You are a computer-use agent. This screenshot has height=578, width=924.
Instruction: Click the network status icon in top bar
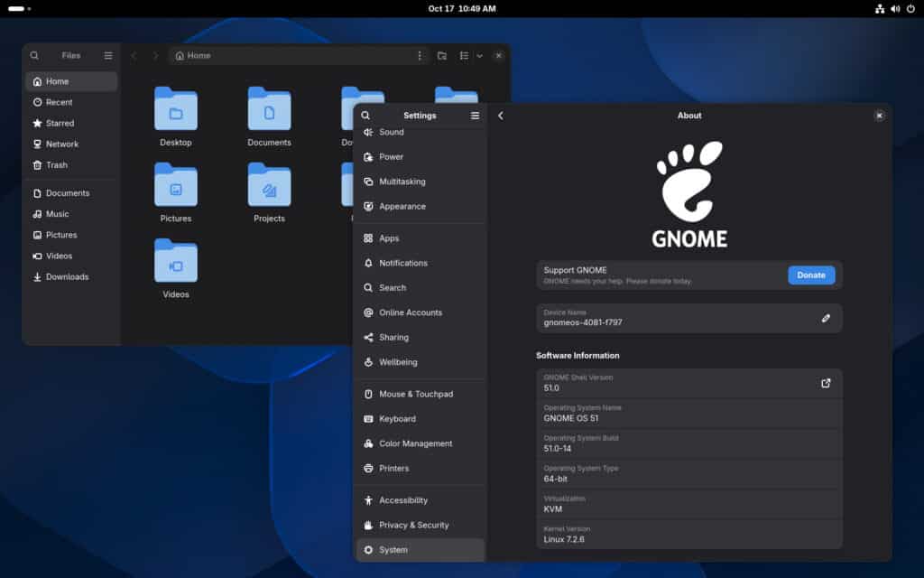click(x=880, y=9)
